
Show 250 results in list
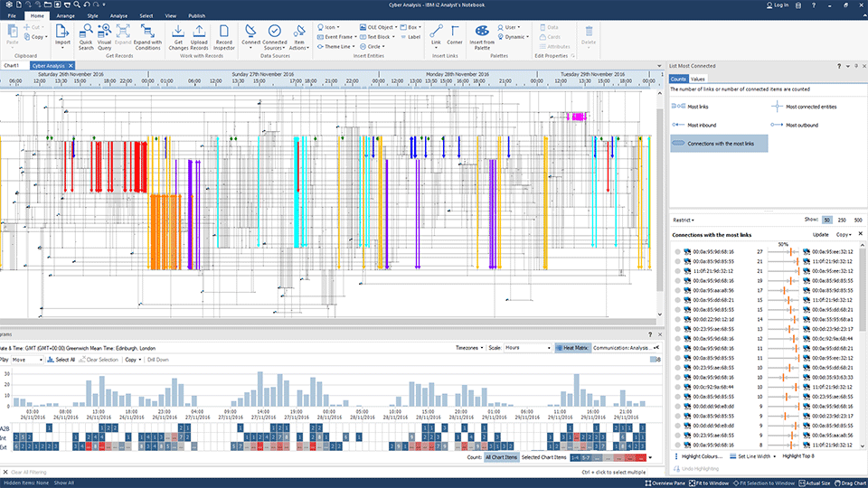(842, 220)
